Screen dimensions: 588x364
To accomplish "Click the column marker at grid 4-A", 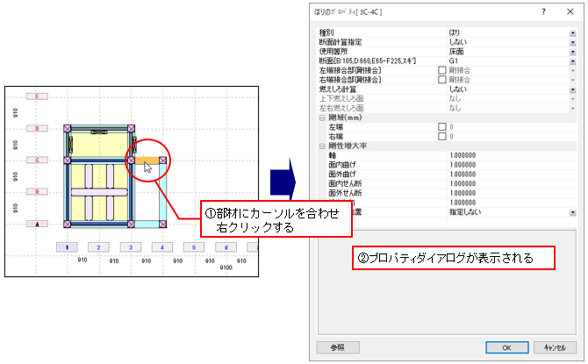I will [x=162, y=225].
